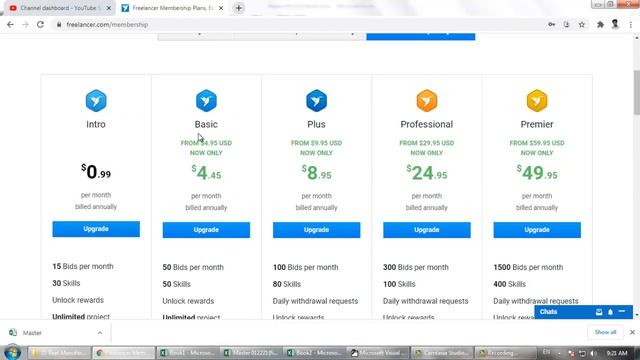This screenshot has height=360, width=640.
Task: Click the Intro plan heading
Action: 96,124
